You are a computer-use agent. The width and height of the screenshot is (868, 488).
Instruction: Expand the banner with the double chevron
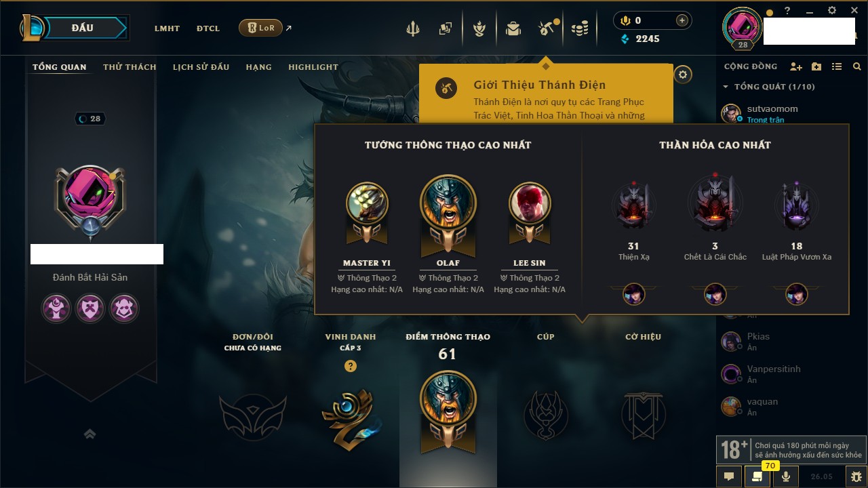coord(90,434)
